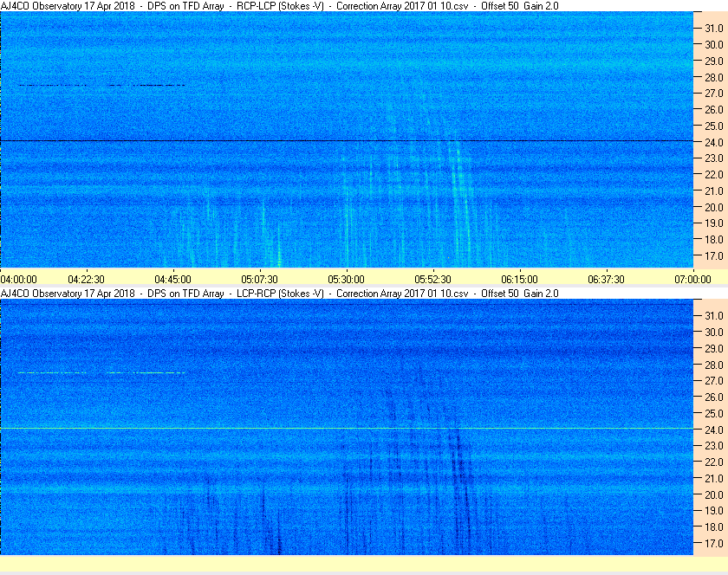Select 20.0 frequency label on LCP-RCP chart
This screenshot has width=728, height=575.
pos(714,494)
